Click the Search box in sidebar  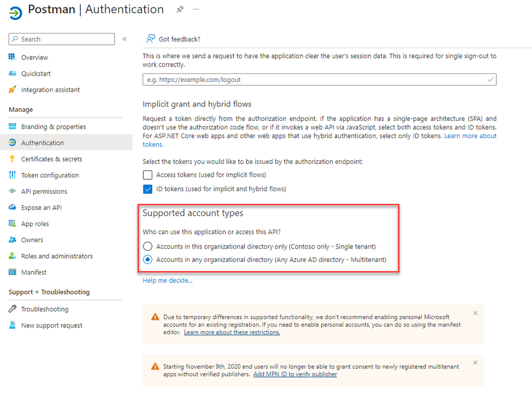coord(62,39)
